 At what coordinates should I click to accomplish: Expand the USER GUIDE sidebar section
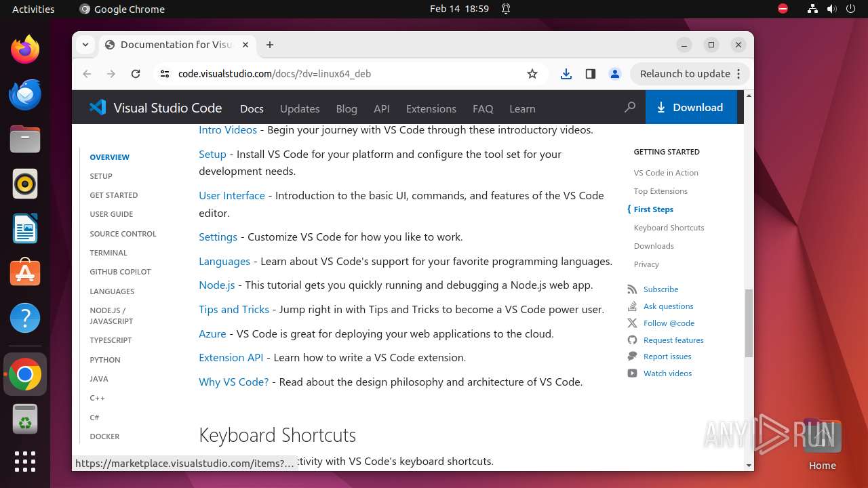click(x=111, y=214)
